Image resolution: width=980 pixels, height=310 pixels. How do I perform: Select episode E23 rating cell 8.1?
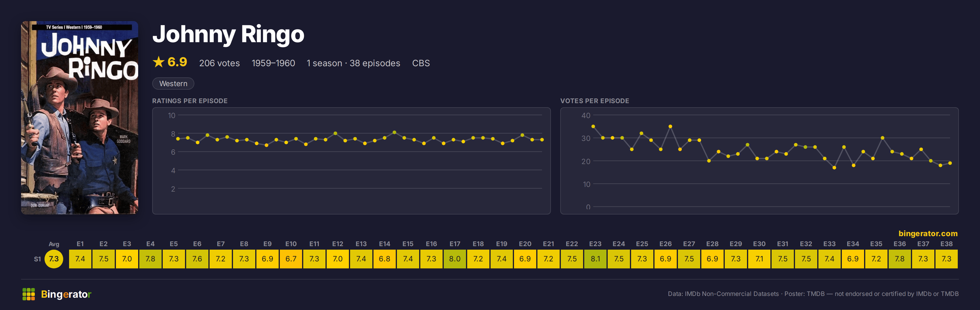coord(595,259)
